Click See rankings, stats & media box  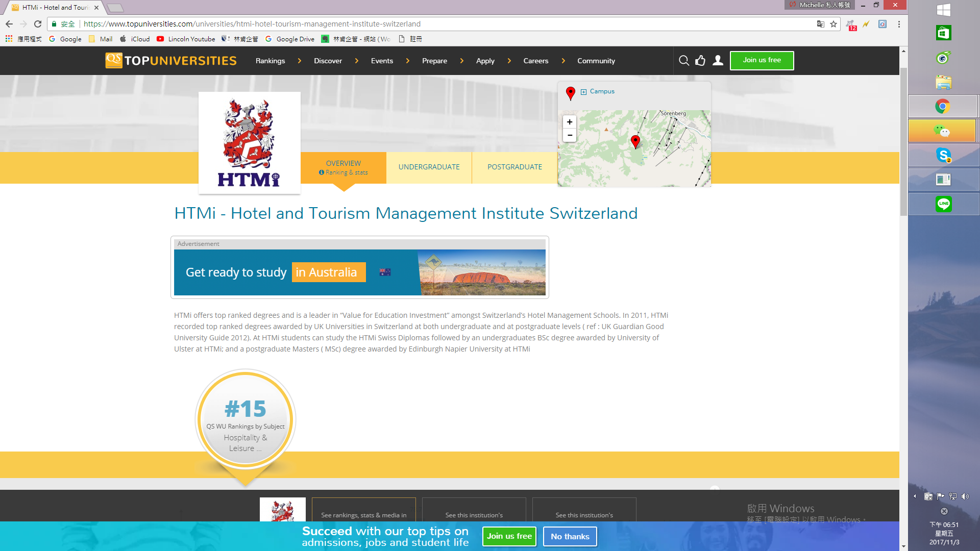point(363,510)
